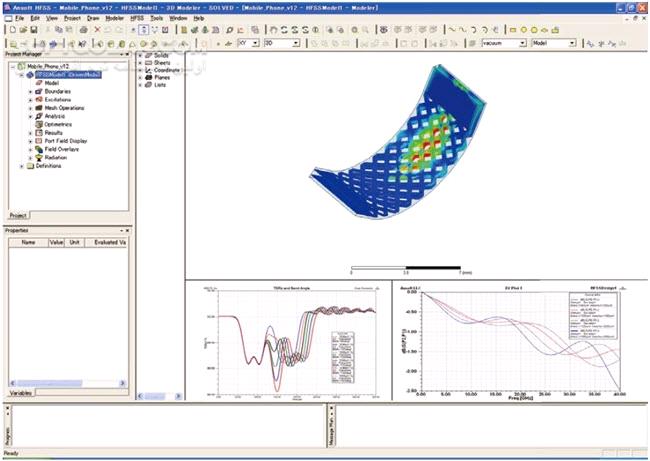This screenshot has width=650, height=461.
Task: Click the New project icon
Action: tap(12, 30)
